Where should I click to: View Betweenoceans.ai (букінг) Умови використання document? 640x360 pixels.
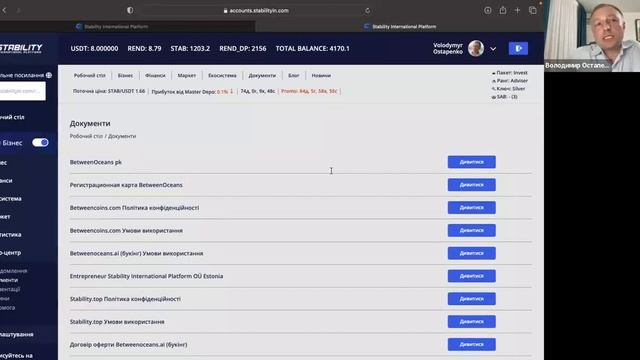click(x=471, y=253)
